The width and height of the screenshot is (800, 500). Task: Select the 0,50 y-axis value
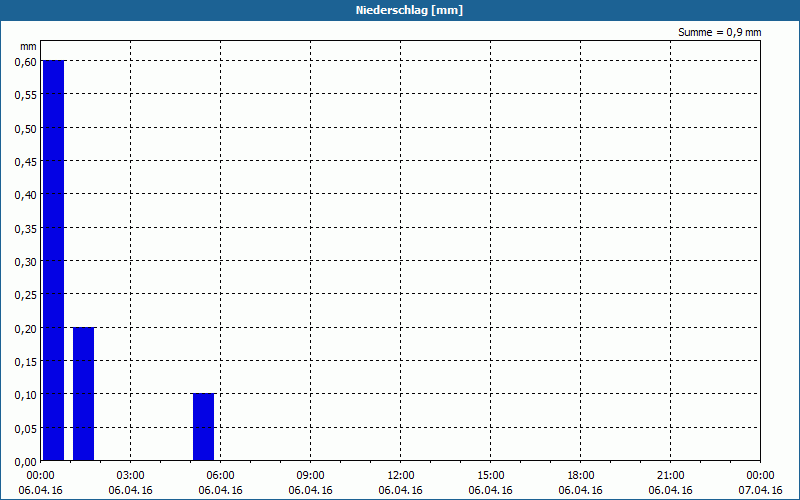[x=26, y=129]
